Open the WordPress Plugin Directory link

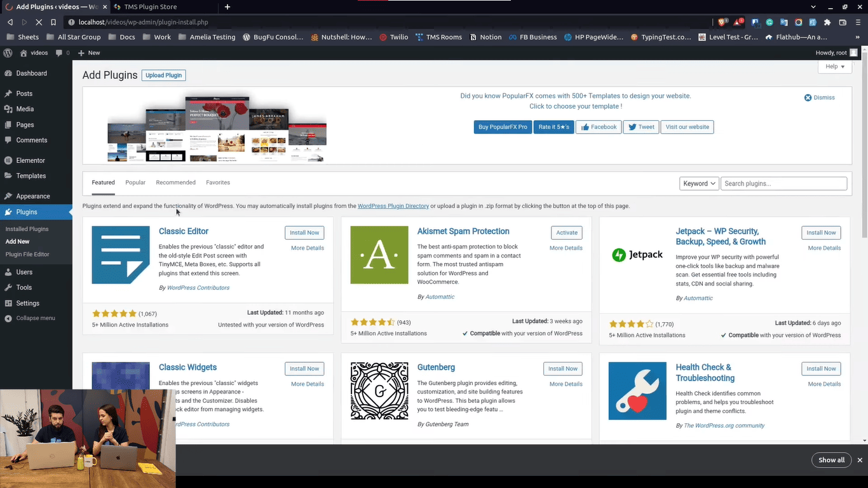[393, 206]
